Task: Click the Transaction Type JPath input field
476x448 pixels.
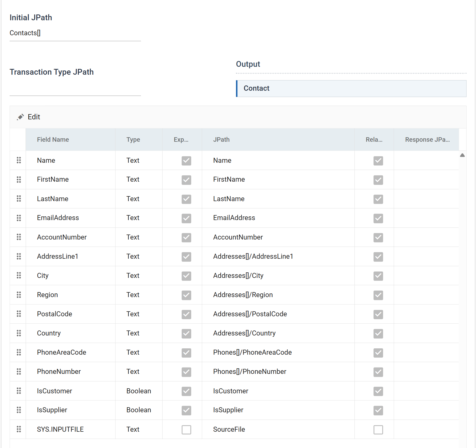Action: coord(75,88)
